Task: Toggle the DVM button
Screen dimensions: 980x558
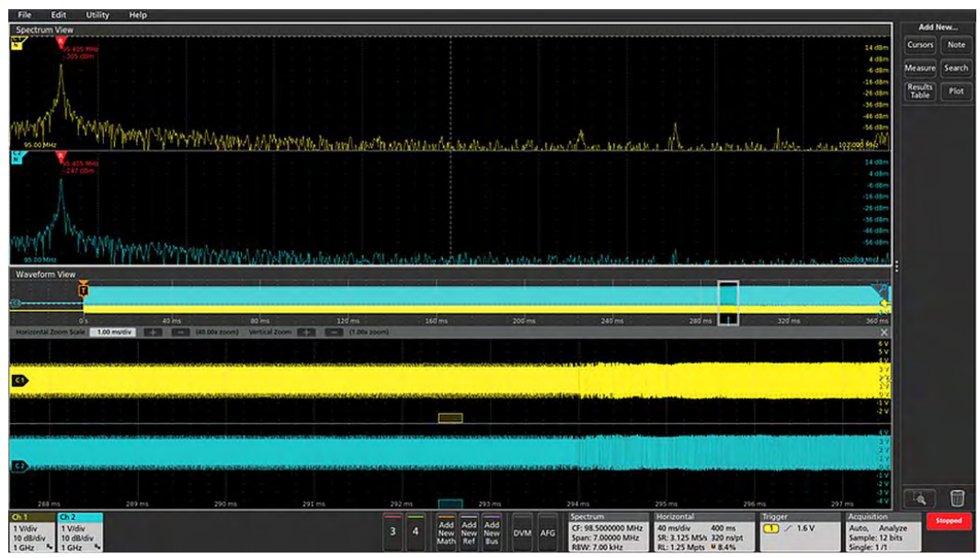Action: 522,532
